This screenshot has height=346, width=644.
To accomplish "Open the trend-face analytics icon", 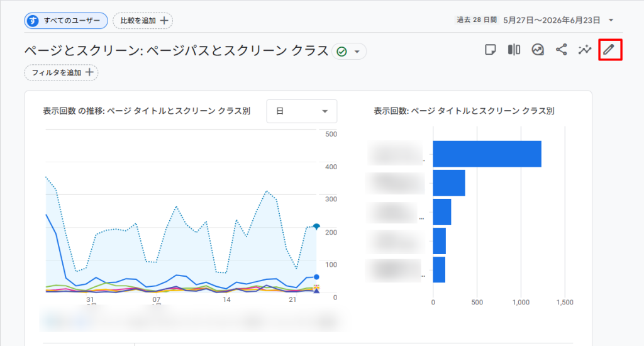I will pyautogui.click(x=538, y=50).
